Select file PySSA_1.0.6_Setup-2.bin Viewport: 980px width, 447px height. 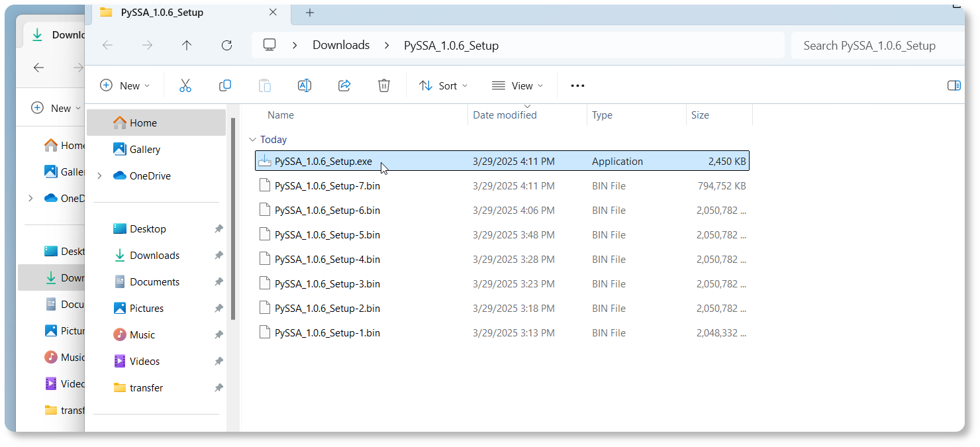point(502,309)
